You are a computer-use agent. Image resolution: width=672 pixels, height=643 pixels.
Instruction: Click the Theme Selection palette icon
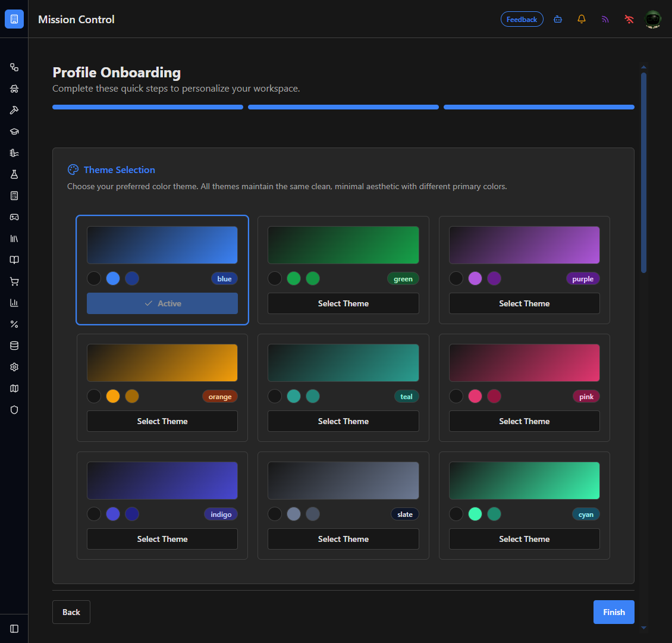click(x=73, y=170)
